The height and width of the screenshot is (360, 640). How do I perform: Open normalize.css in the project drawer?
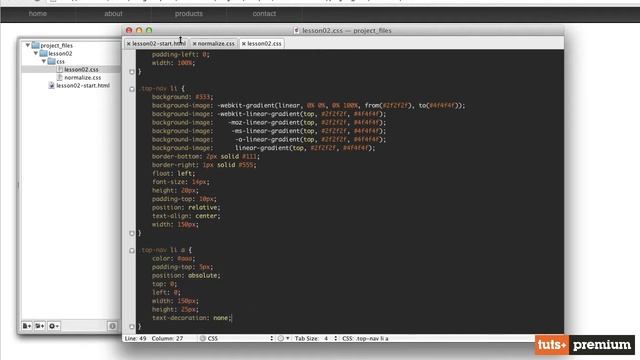pyautogui.click(x=82, y=77)
